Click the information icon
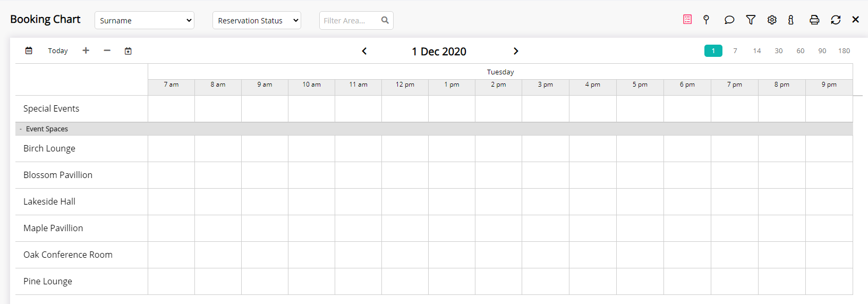868x304 pixels. click(x=791, y=20)
